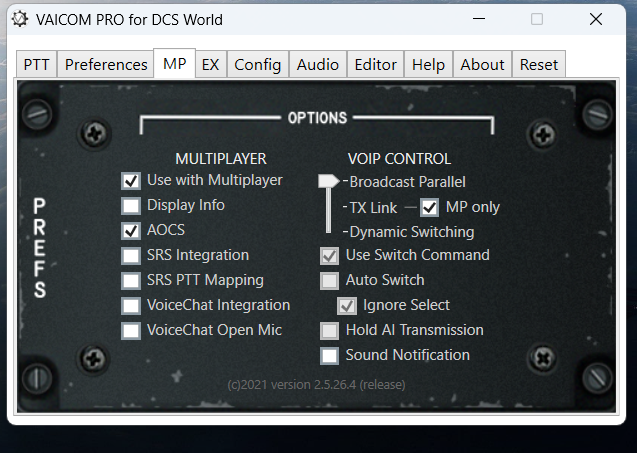The image size is (637, 453).
Task: Check the Sound Notification box
Action: tap(329, 355)
